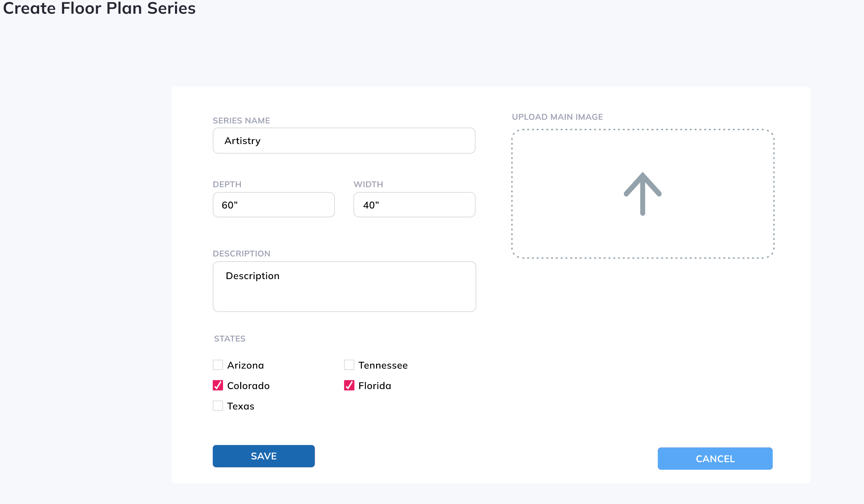Click the Arizona label text
The width and height of the screenshot is (864, 504).
(x=245, y=365)
